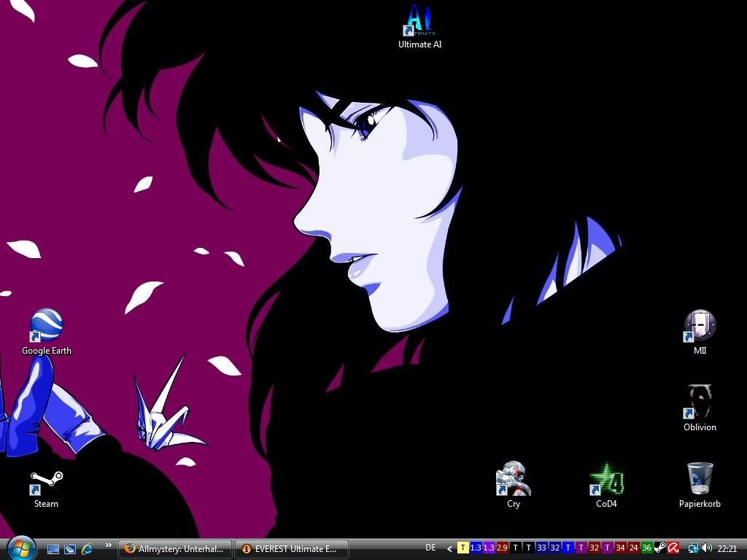This screenshot has height=560, width=747.
Task: Open the network connection tray icon
Action: (x=694, y=548)
